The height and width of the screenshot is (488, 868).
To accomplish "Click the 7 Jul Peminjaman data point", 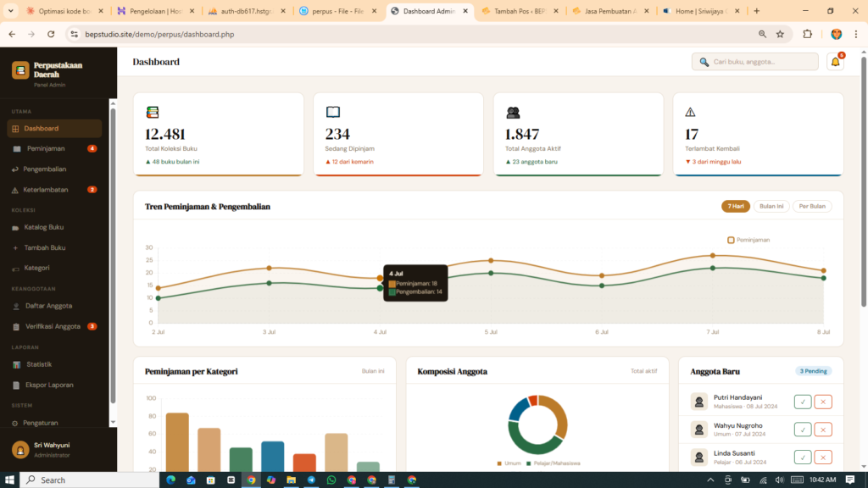I will [x=713, y=255].
